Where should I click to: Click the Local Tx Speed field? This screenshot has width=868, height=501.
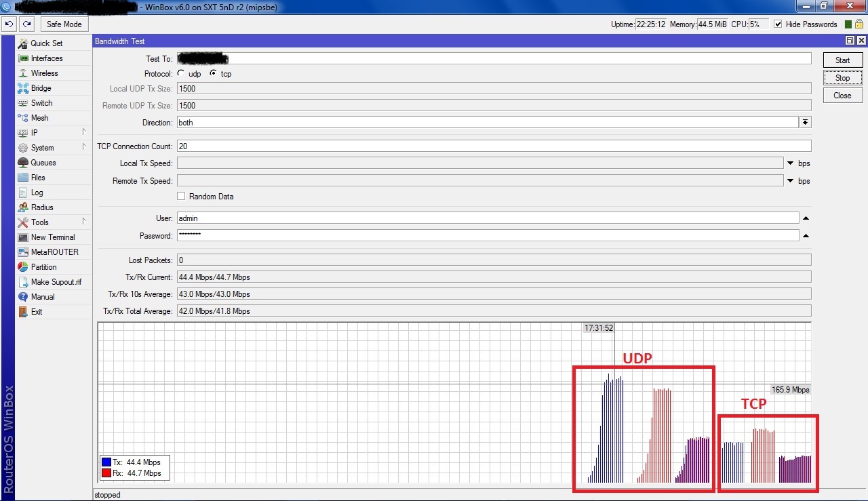pyautogui.click(x=480, y=163)
